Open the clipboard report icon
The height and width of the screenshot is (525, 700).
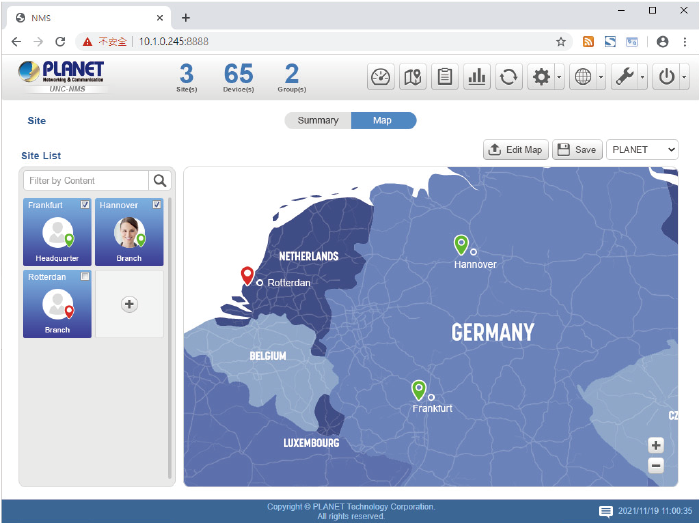pos(445,77)
